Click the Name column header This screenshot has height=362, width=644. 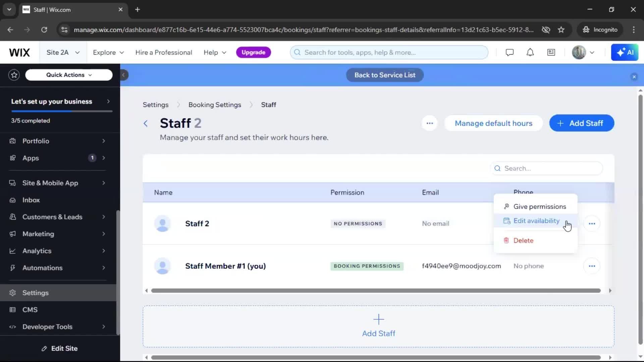[163, 193]
